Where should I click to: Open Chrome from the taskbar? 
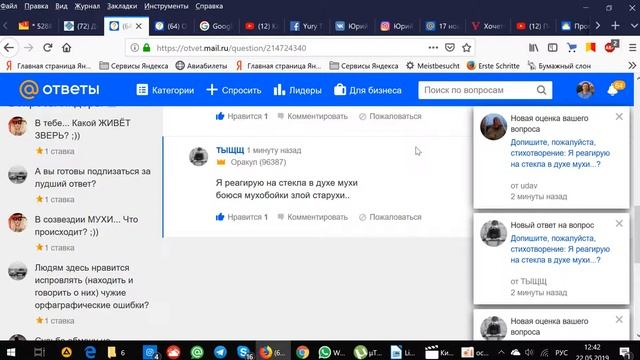tap(302, 352)
